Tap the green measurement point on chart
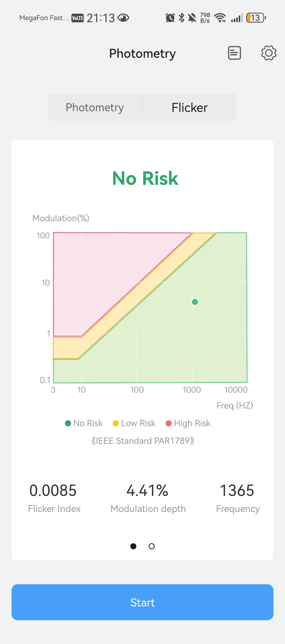This screenshot has width=285, height=644. 195,302
